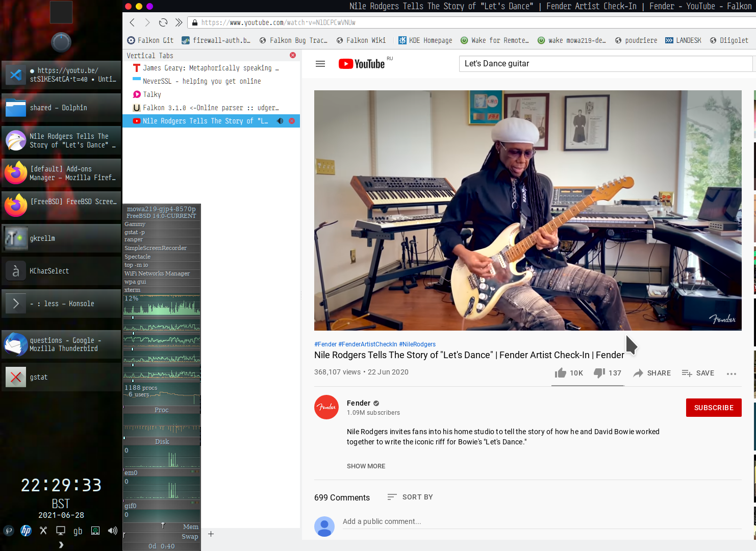Open the Sort By comments dropdown
This screenshot has width=756, height=551.
pyautogui.click(x=410, y=497)
